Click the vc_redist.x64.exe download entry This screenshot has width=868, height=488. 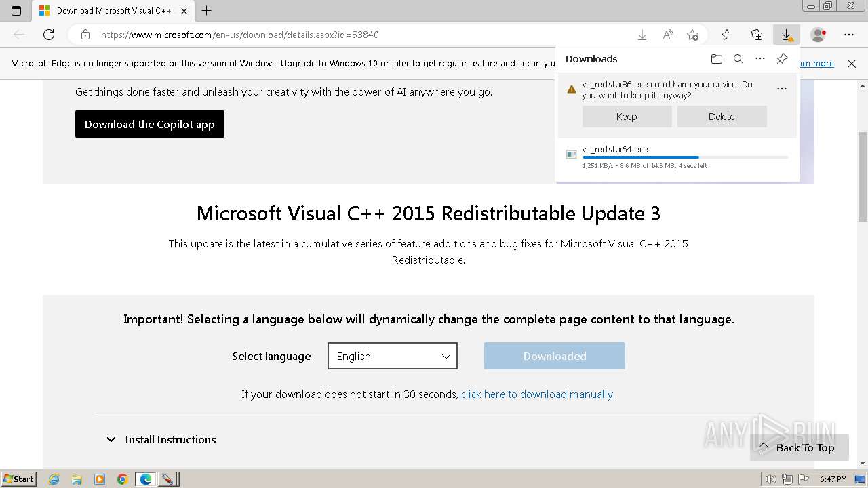[677, 157]
